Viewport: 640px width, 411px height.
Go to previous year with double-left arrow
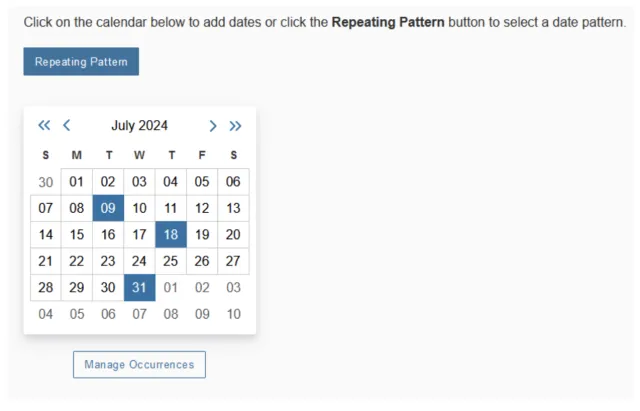coord(44,126)
